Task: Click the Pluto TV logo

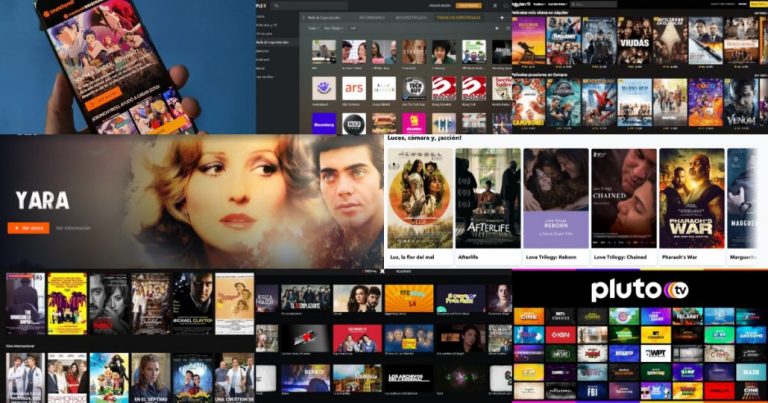Action: pyautogui.click(x=640, y=290)
